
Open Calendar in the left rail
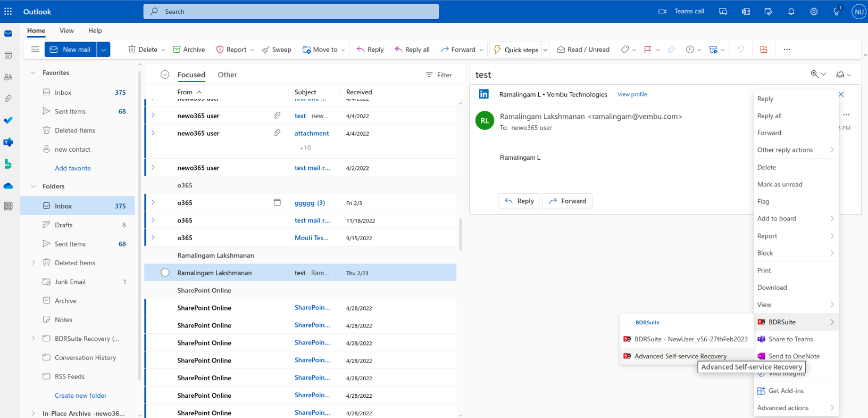8,55
